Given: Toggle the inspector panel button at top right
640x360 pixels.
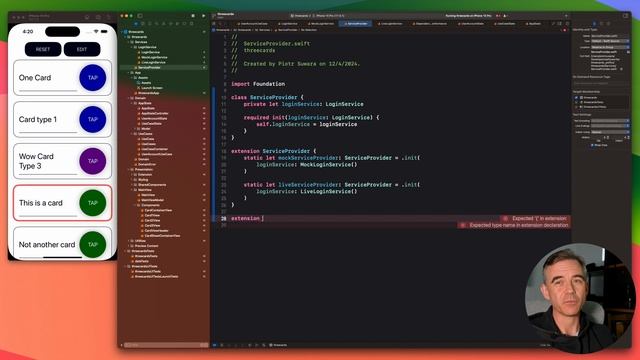Looking at the screenshot, I should point(625,16).
